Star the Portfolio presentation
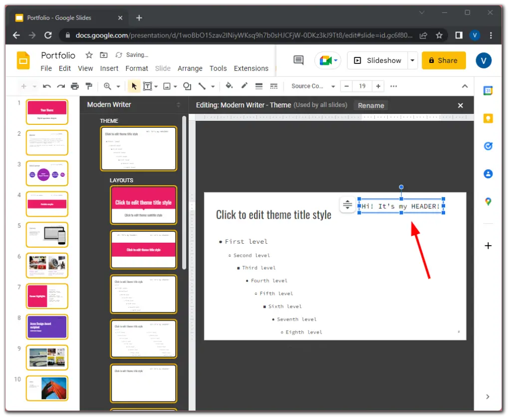This screenshot has width=511, height=420. tap(89, 55)
